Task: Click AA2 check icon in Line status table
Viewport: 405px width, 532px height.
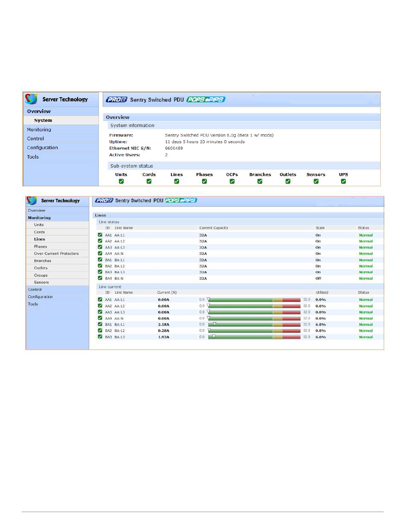Action: 100,241
